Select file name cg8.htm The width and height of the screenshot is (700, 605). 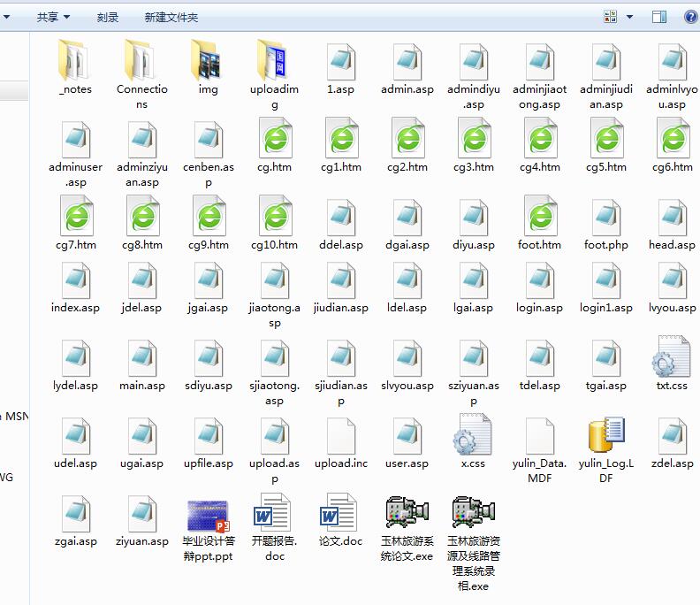click(142, 245)
